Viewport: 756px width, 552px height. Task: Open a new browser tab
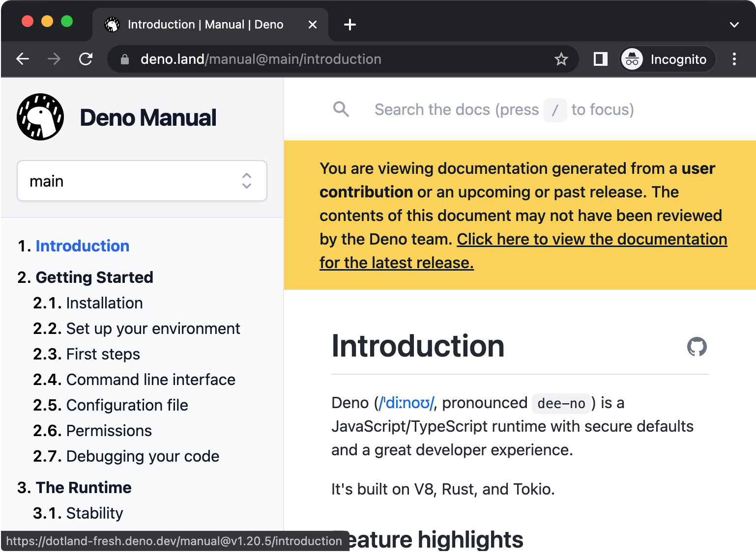tap(349, 24)
